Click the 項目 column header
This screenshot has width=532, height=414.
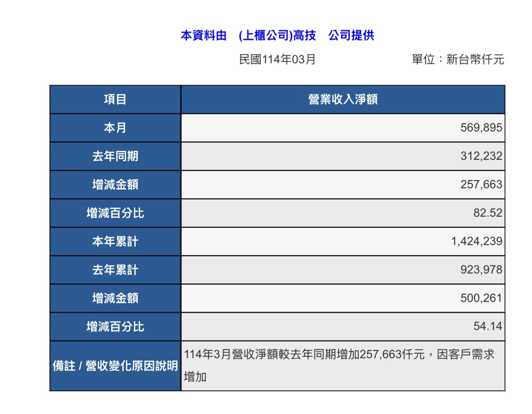click(115, 99)
